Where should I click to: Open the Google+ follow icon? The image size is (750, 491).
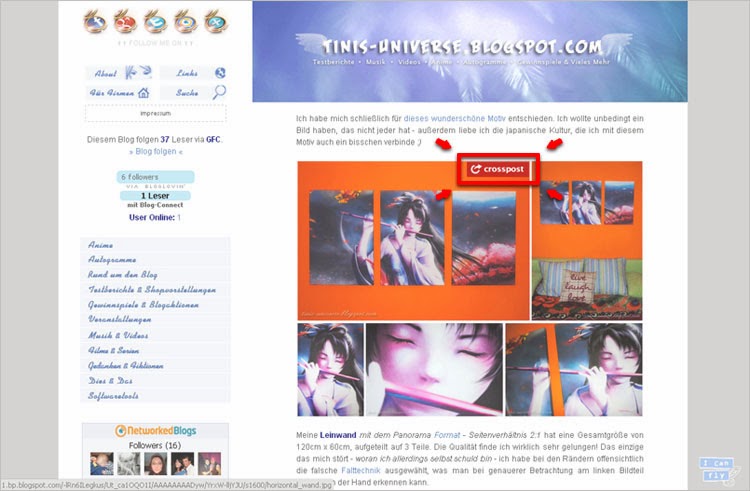pos(125,22)
